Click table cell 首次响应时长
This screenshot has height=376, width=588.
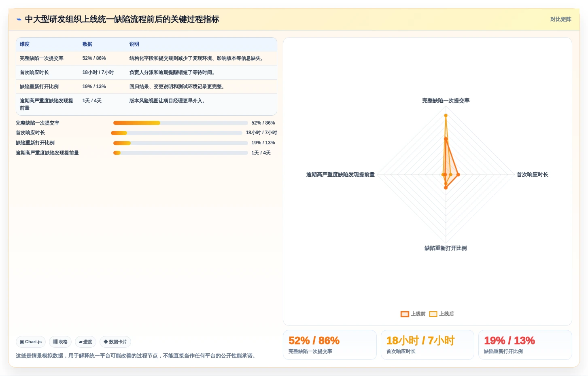click(34, 73)
